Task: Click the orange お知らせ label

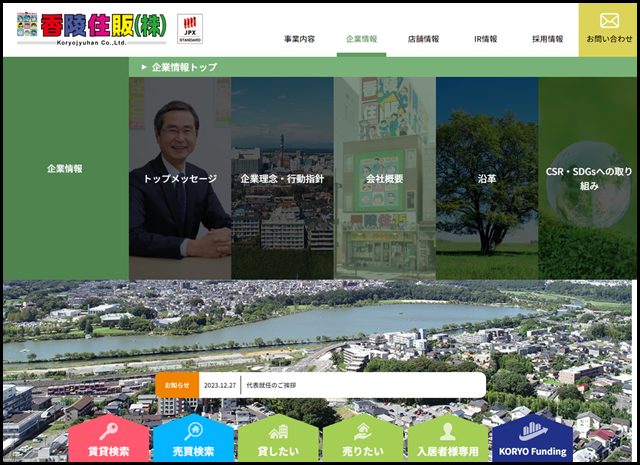Action: point(177,385)
